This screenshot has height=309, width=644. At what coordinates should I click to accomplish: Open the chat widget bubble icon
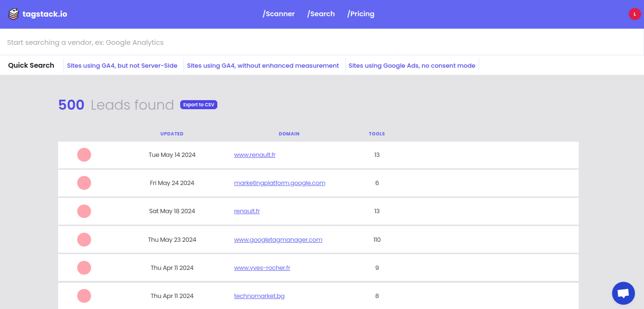tap(624, 293)
